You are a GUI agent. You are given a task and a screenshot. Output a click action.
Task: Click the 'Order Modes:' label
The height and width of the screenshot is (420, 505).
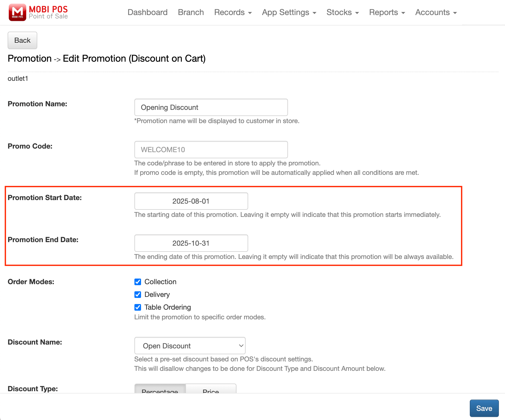[x=31, y=282]
